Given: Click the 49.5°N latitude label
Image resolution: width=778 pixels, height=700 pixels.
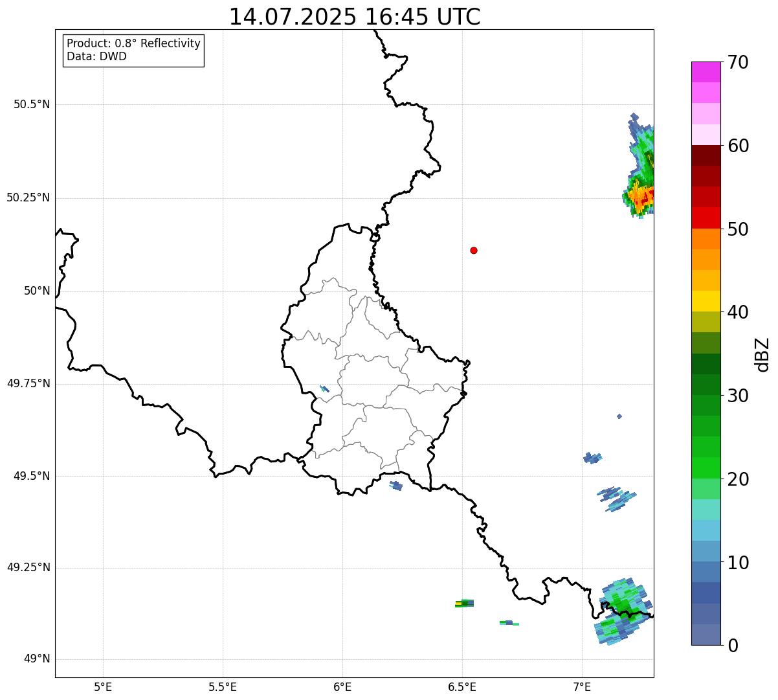Looking at the screenshot, I should pos(32,476).
